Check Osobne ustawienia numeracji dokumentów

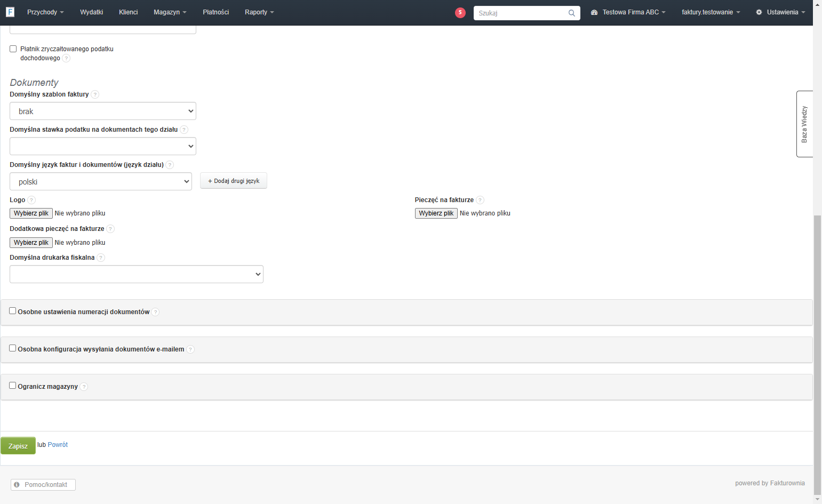(13, 311)
